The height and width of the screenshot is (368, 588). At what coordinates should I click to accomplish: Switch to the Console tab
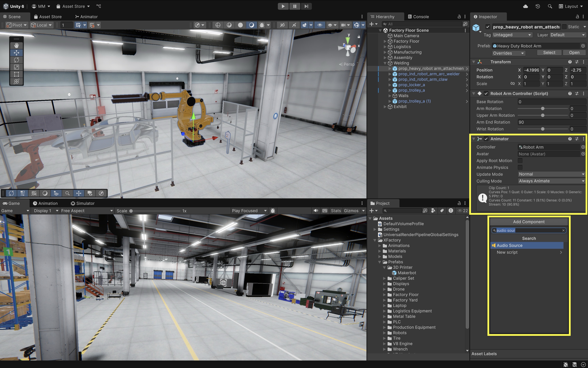pyautogui.click(x=418, y=17)
